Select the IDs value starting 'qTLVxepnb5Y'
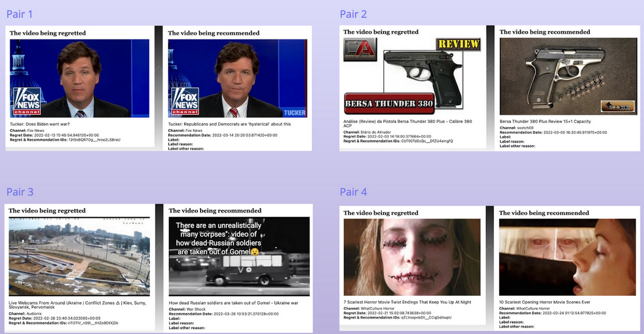Screen dimensions: 644x334 click(x=427, y=317)
